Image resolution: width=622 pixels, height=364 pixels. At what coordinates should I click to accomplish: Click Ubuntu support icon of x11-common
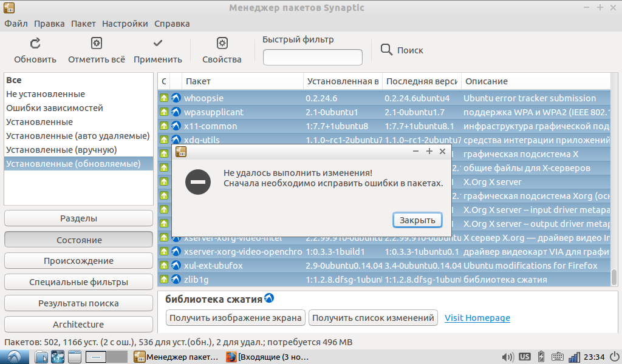tap(176, 126)
